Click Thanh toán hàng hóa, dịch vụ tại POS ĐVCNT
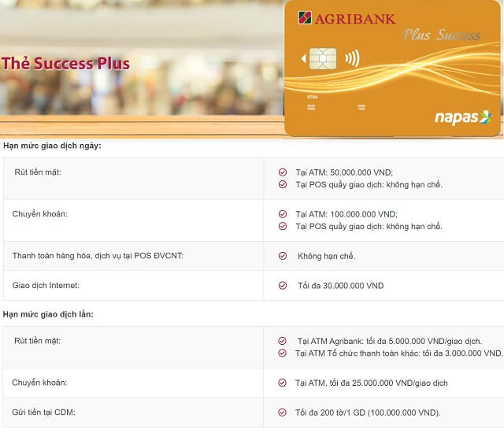504x433 pixels. (x=98, y=256)
